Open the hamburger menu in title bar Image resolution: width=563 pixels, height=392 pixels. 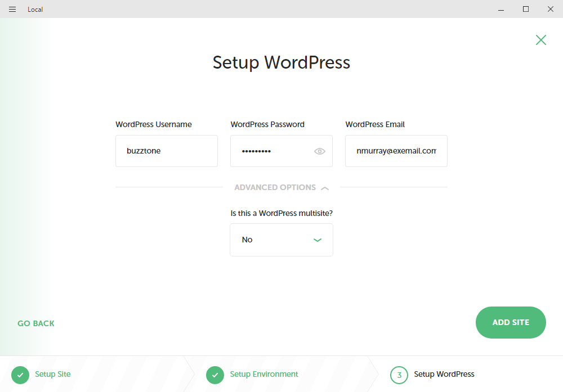coord(12,9)
